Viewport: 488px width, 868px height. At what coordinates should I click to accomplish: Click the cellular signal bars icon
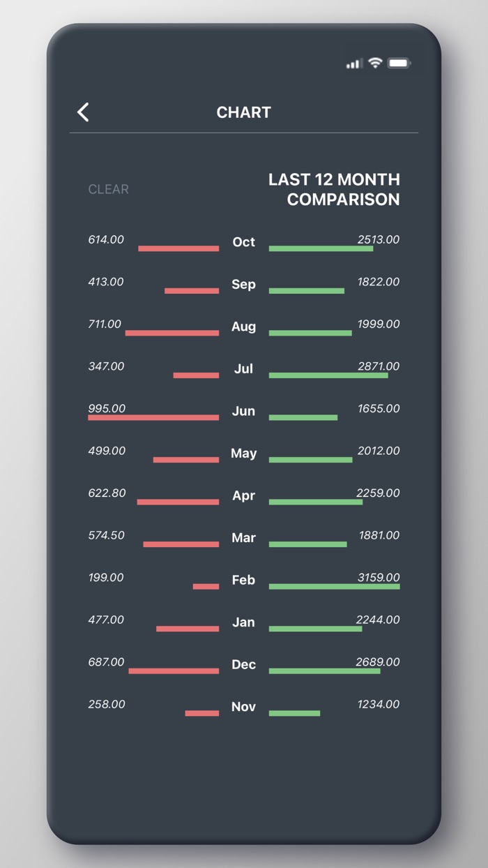coord(354,64)
